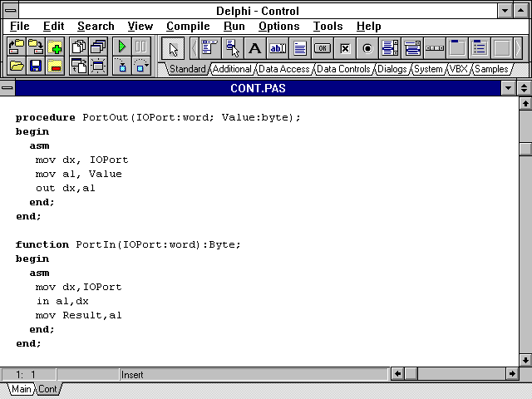Select the OK Button component in palette
Image resolution: width=532 pixels, height=399 pixels.
tap(323, 47)
